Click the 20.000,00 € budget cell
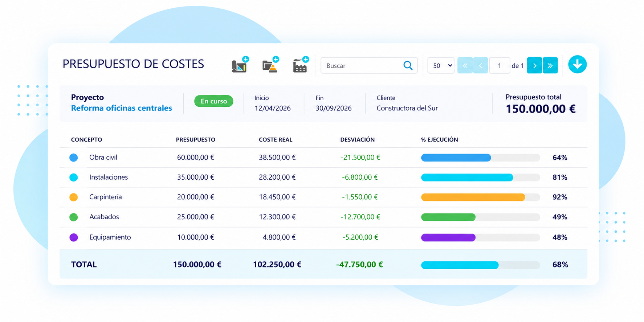644x322 pixels. pos(196,197)
